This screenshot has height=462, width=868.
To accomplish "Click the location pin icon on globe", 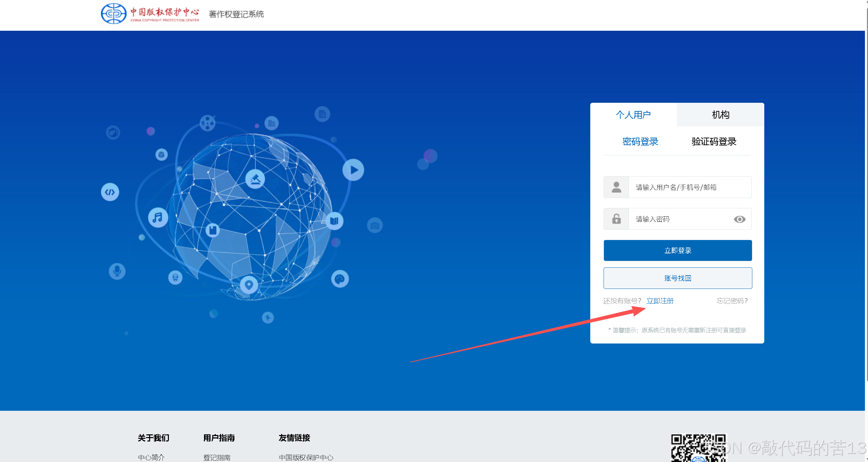I will coord(249,284).
